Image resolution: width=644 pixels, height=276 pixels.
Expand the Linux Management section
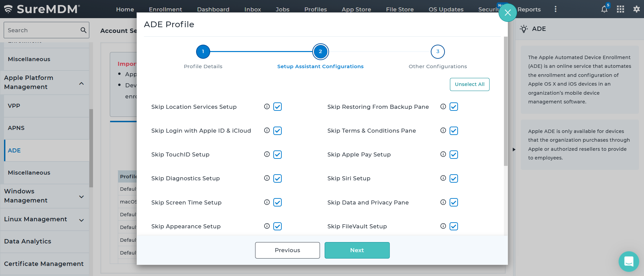[x=81, y=220]
